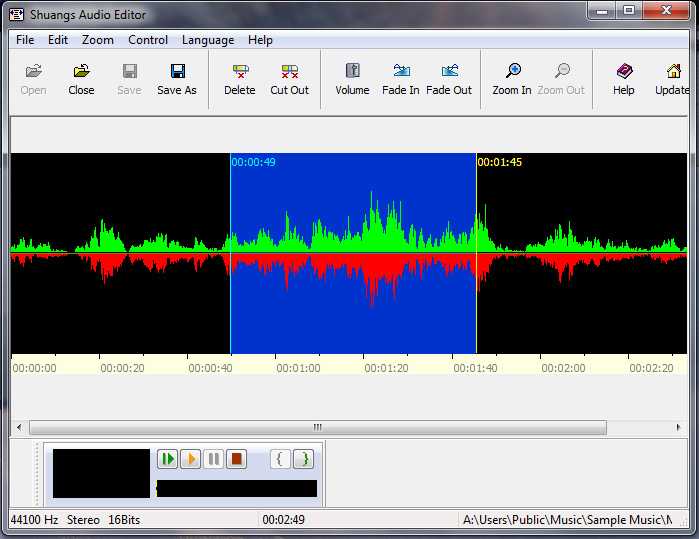Click the Shuangs Audio Editor title icon
Image resolution: width=699 pixels, height=539 pixels.
16,14
